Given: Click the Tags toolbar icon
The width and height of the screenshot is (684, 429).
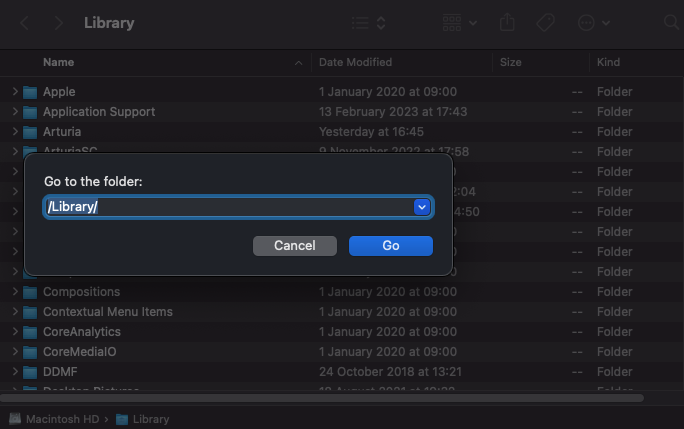Looking at the screenshot, I should point(546,22).
